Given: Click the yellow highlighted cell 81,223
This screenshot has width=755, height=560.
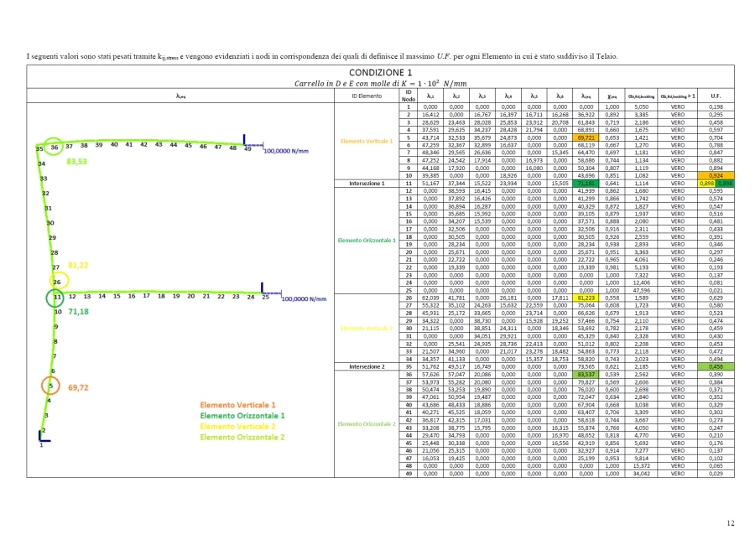Looking at the screenshot, I should 586,297.
